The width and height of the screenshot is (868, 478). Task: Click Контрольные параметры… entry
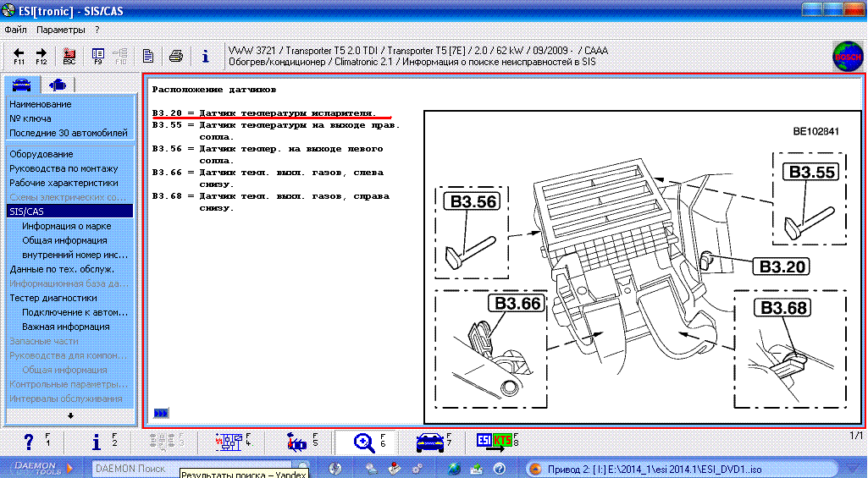click(69, 384)
